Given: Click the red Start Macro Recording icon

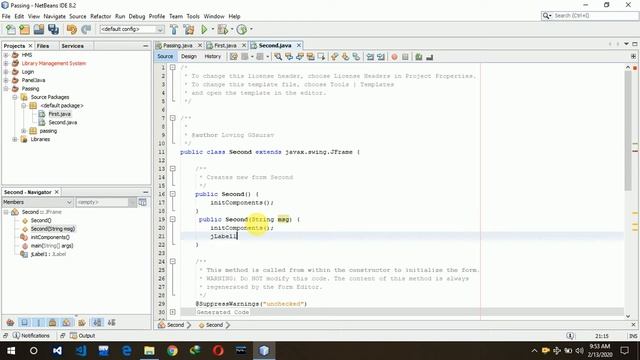Looking at the screenshot, I should tap(394, 57).
